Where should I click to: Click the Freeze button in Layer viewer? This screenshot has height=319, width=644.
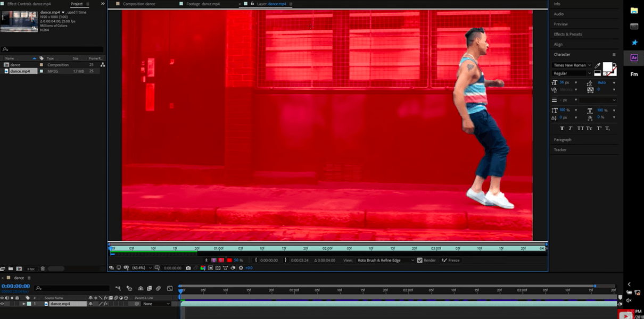(451, 261)
